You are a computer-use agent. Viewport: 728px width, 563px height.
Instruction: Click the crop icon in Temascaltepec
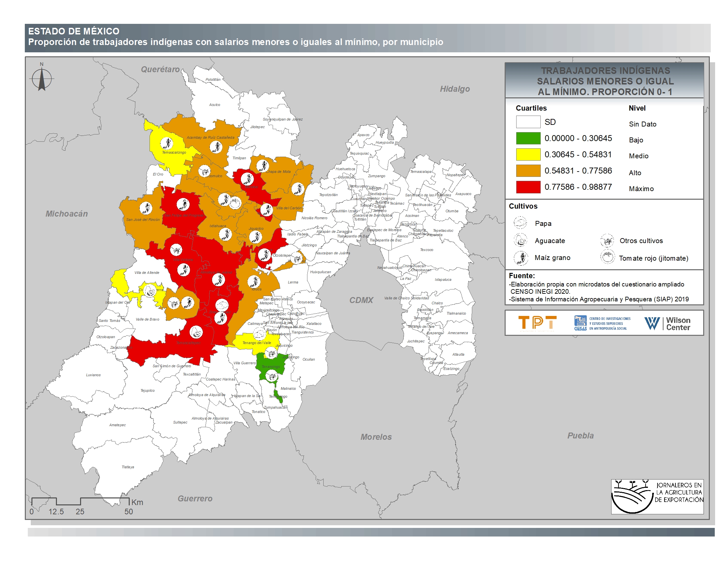point(196,332)
